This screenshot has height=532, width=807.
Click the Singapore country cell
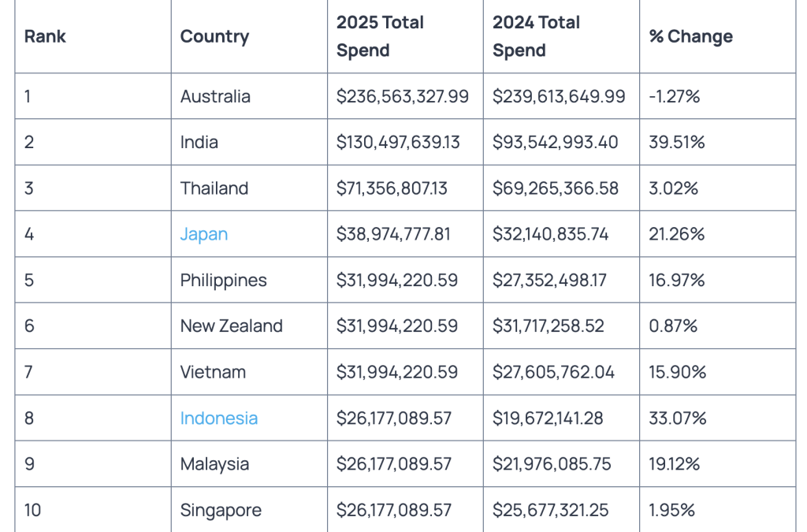pyautogui.click(x=220, y=510)
